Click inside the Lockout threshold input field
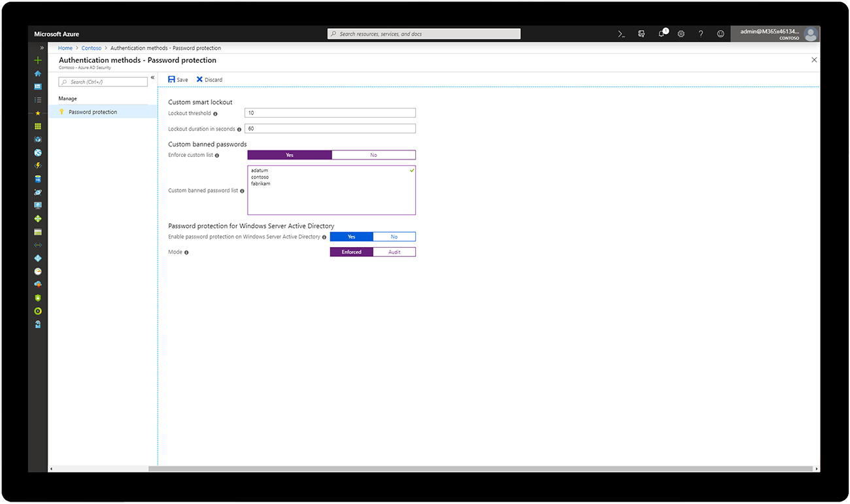This screenshot has width=850, height=504. [330, 112]
